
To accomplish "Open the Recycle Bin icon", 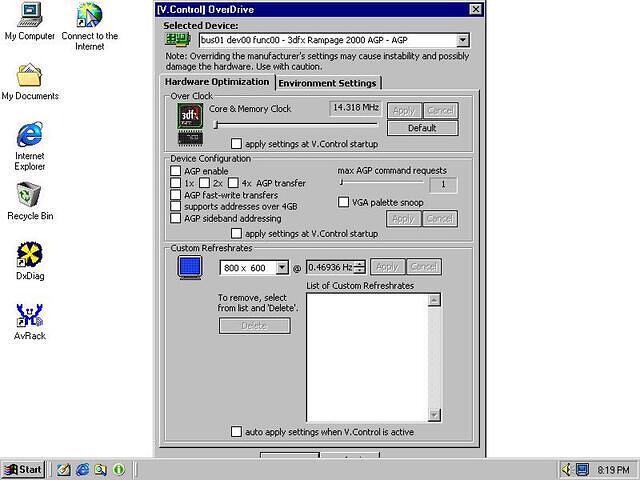I will [30, 194].
